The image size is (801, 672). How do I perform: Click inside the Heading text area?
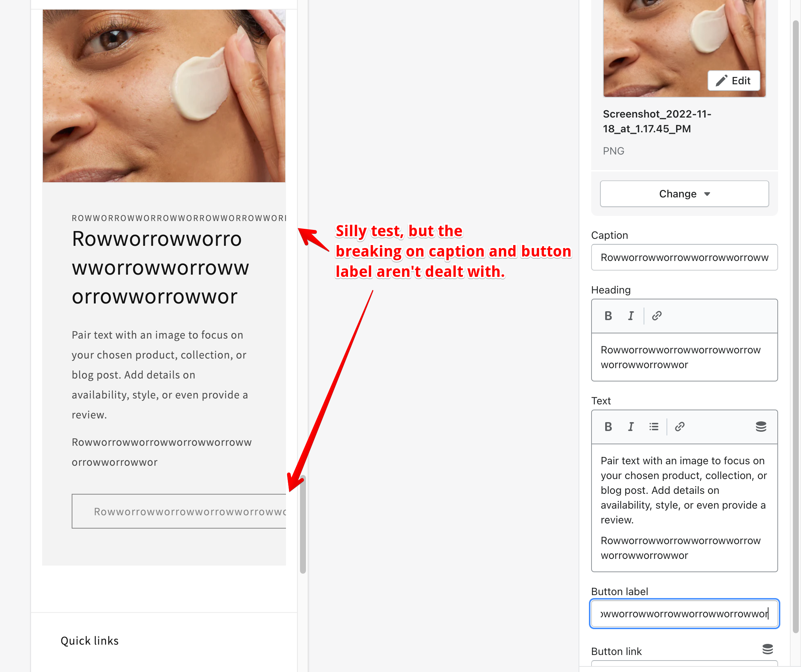point(684,357)
